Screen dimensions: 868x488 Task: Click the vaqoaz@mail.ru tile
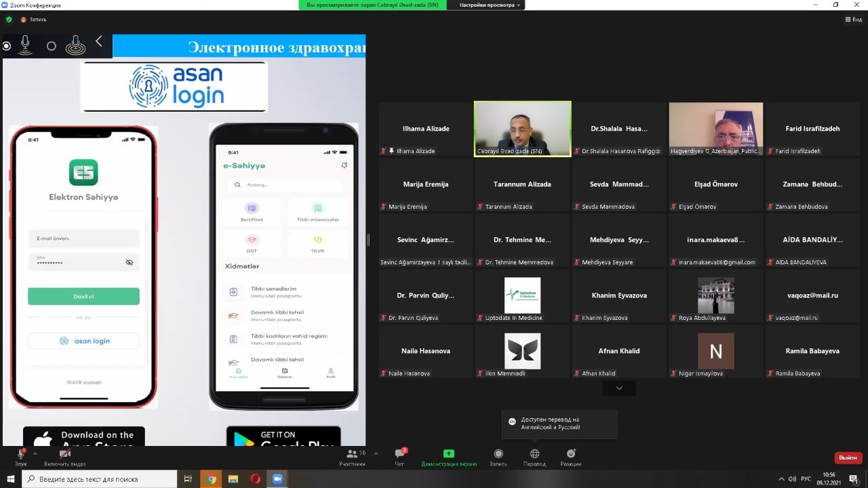pyautogui.click(x=812, y=296)
